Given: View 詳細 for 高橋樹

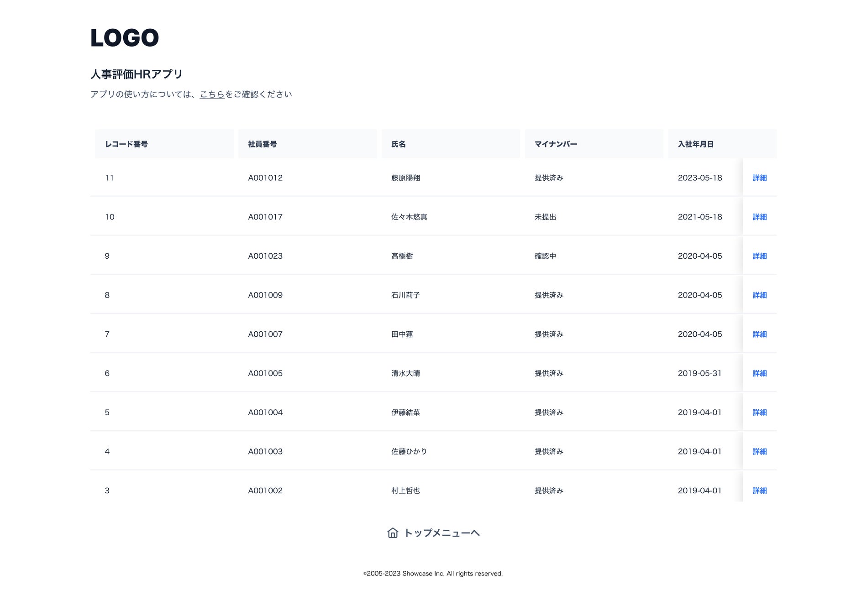Looking at the screenshot, I should coord(759,256).
